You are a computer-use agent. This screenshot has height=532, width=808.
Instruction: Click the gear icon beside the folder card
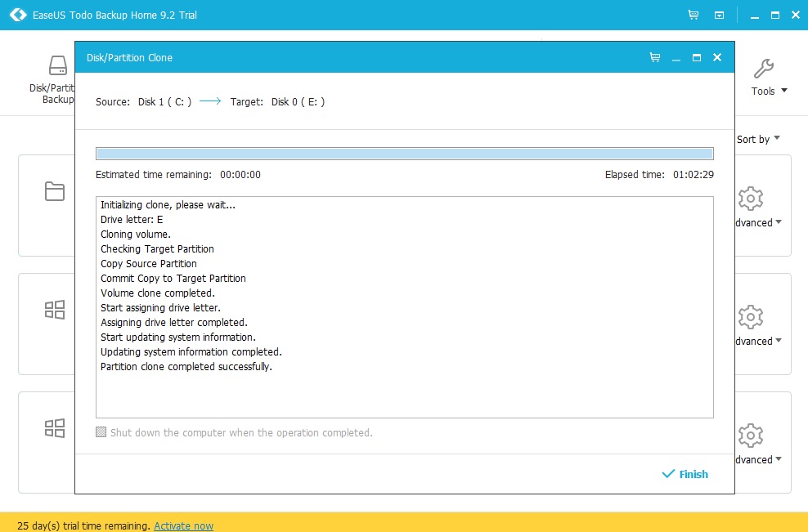pyautogui.click(x=750, y=199)
